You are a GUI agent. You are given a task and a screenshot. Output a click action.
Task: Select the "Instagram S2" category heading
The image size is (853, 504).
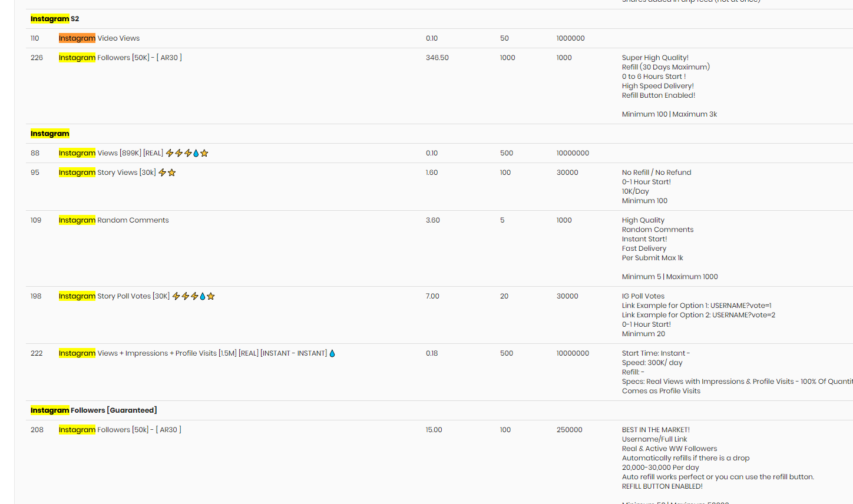coord(55,19)
